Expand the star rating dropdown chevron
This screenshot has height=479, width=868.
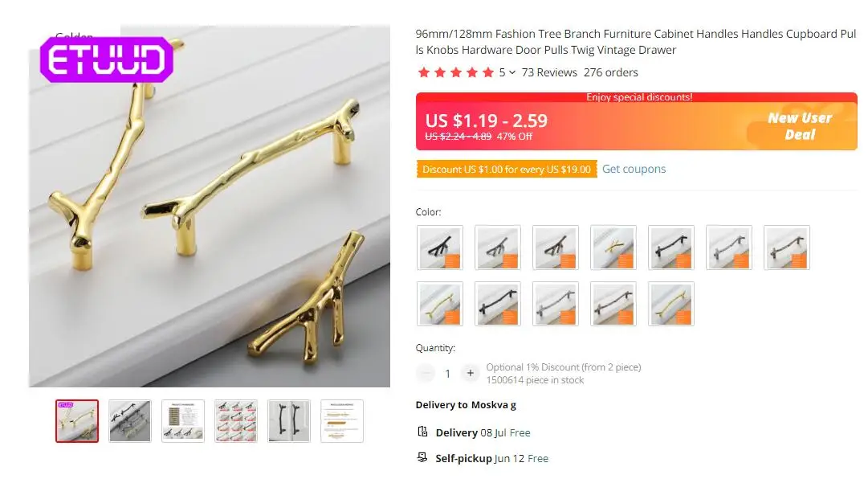click(x=512, y=72)
